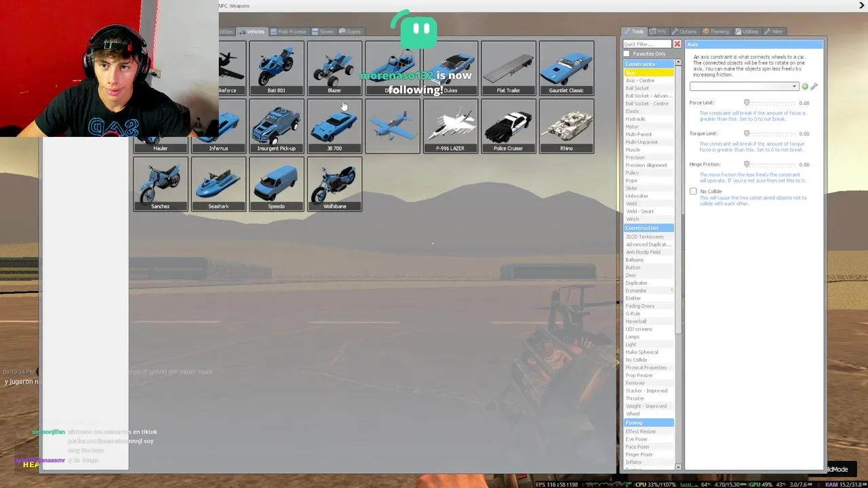Collapse the Construction category header
The image size is (868, 488).
[x=648, y=228]
